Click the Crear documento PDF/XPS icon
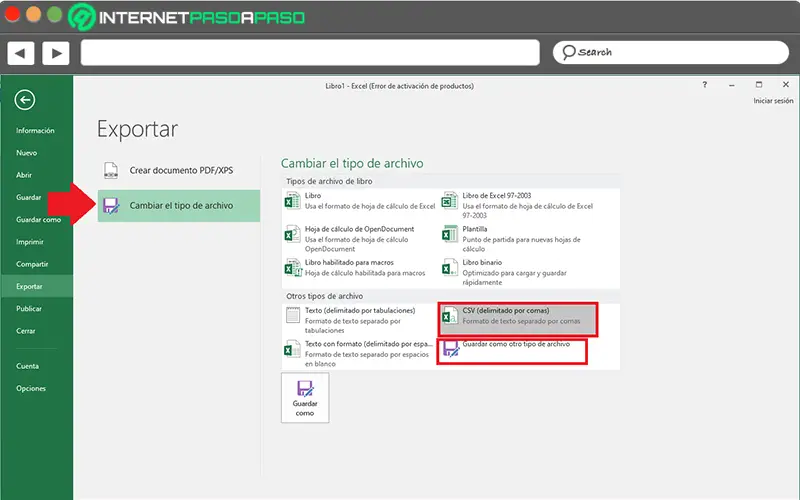The height and width of the screenshot is (500, 800). pos(111,170)
